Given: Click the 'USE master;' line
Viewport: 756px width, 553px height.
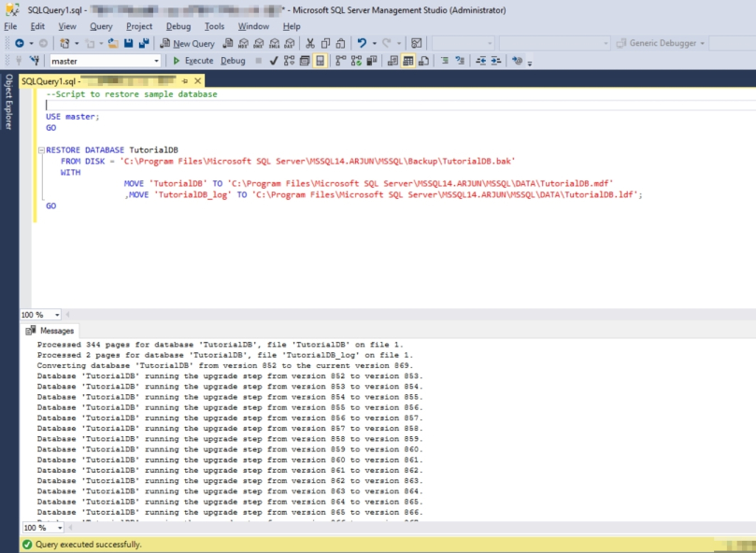Looking at the screenshot, I should pyautogui.click(x=73, y=117).
